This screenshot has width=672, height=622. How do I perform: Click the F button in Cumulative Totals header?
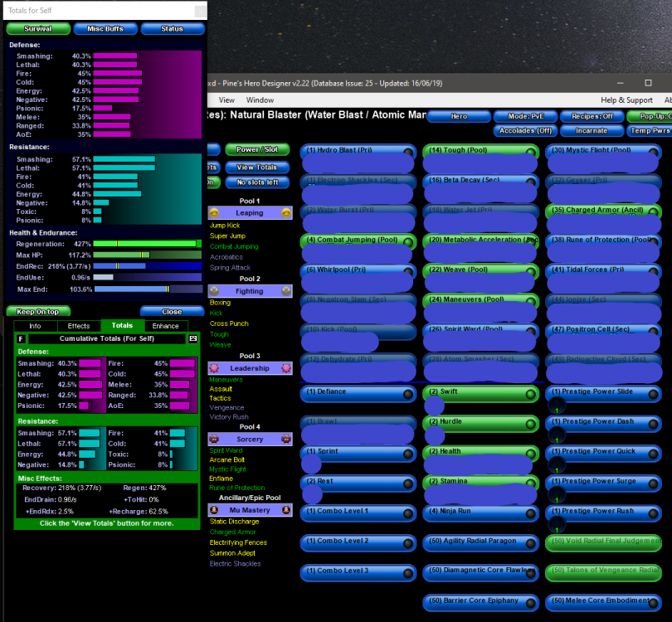[x=20, y=338]
